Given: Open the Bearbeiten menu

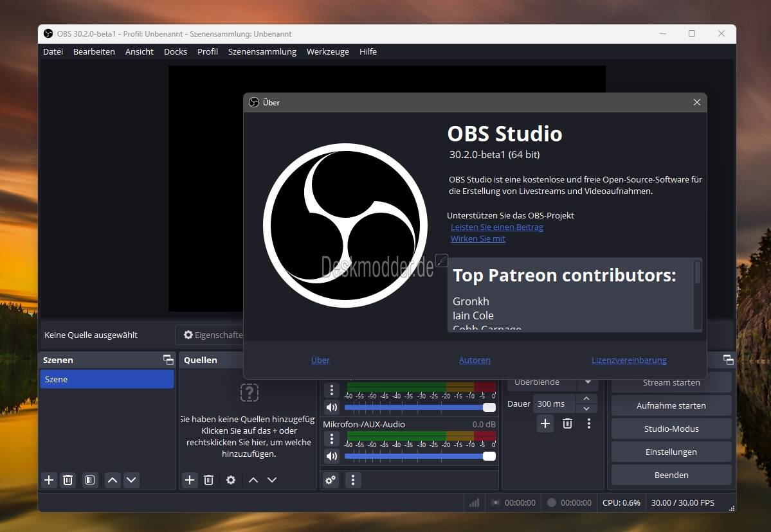Looking at the screenshot, I should pyautogui.click(x=94, y=51).
